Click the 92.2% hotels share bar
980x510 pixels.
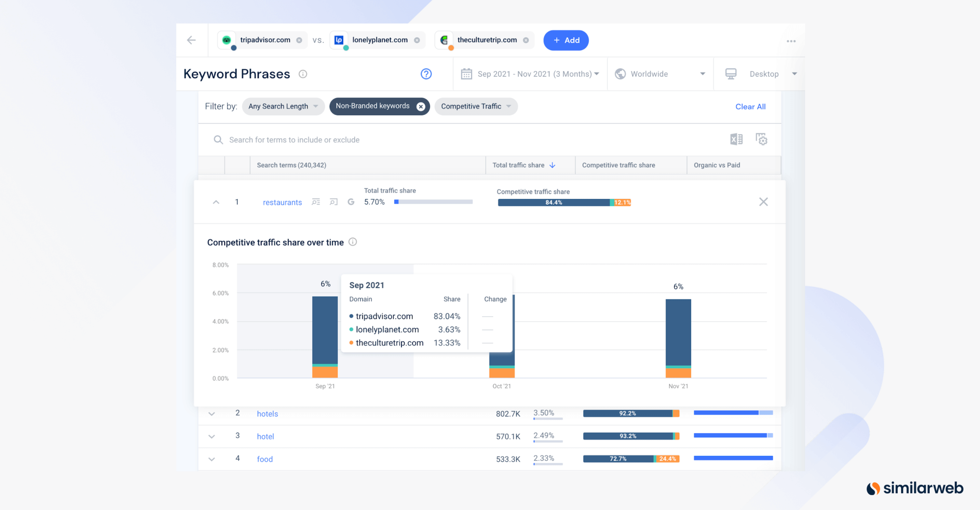[x=628, y=413]
